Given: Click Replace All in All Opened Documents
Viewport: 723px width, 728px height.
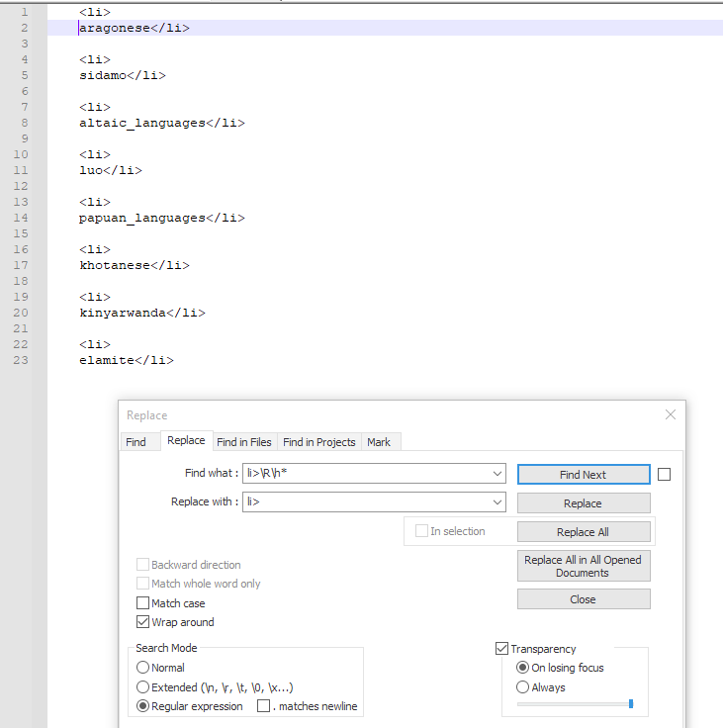Looking at the screenshot, I should tap(584, 566).
